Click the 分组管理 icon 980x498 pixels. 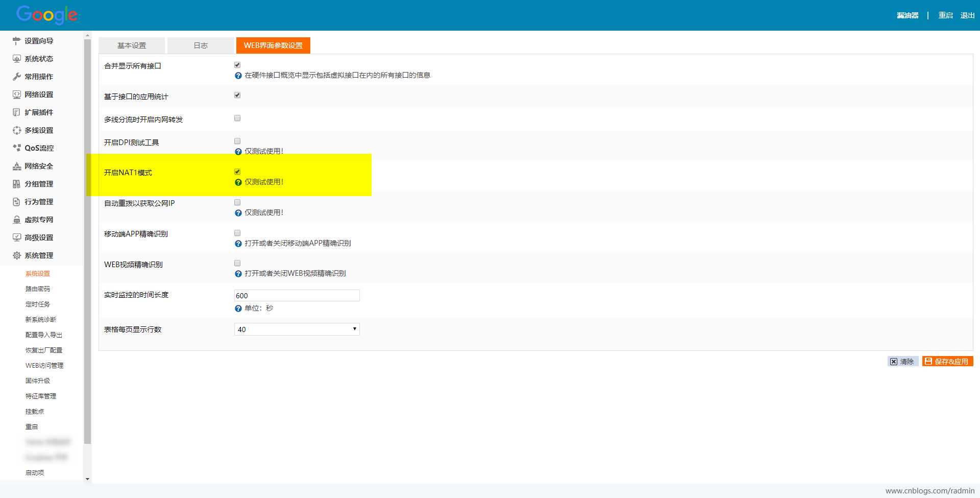tap(16, 184)
